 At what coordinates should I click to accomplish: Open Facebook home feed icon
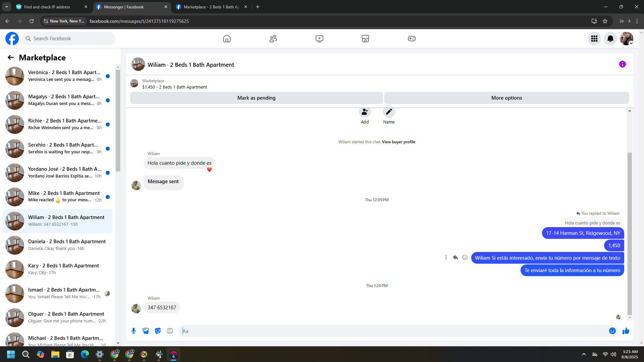coord(227,39)
